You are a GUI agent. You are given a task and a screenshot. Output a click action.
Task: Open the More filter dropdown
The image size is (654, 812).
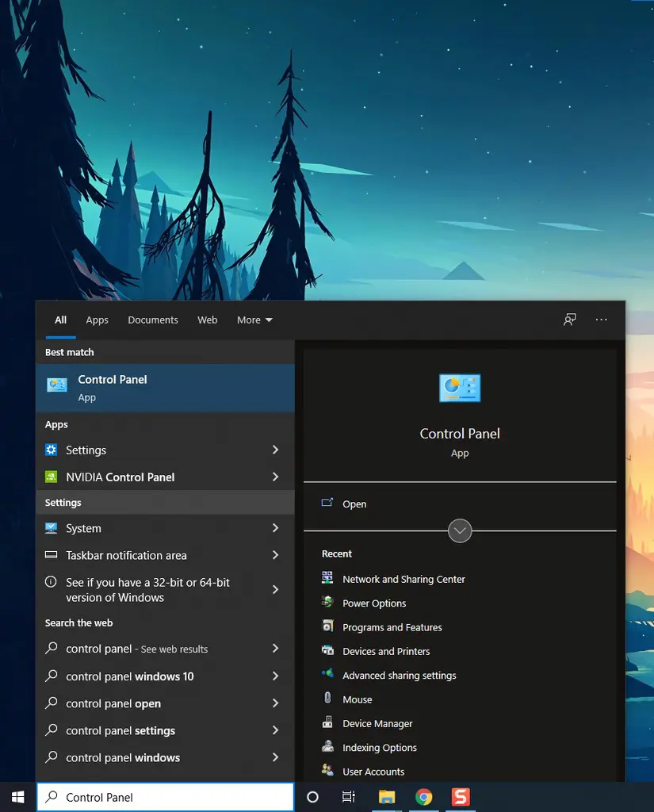tap(254, 320)
